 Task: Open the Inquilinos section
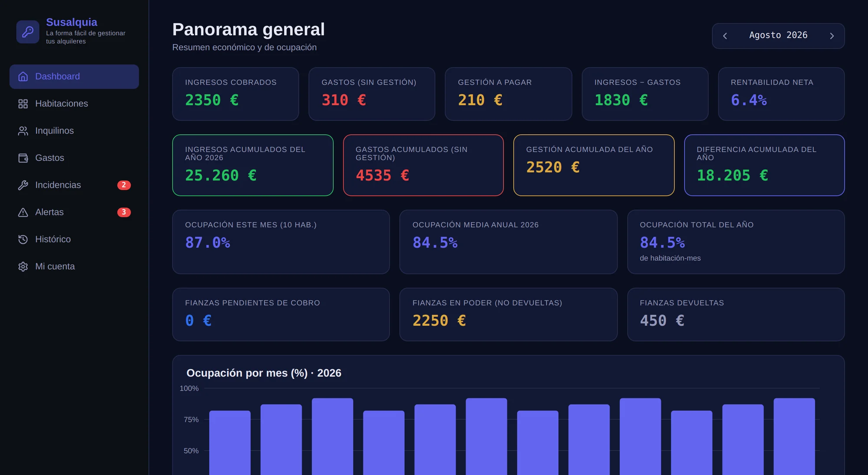click(74, 131)
